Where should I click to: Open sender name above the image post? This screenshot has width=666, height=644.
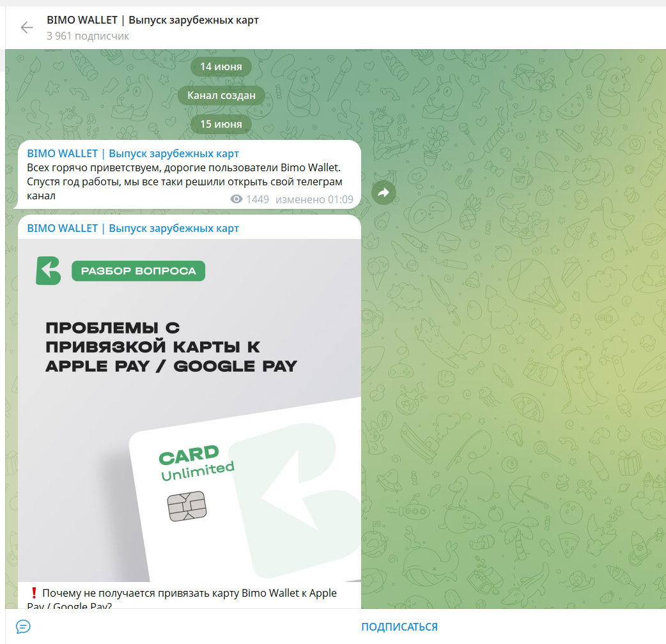[133, 228]
